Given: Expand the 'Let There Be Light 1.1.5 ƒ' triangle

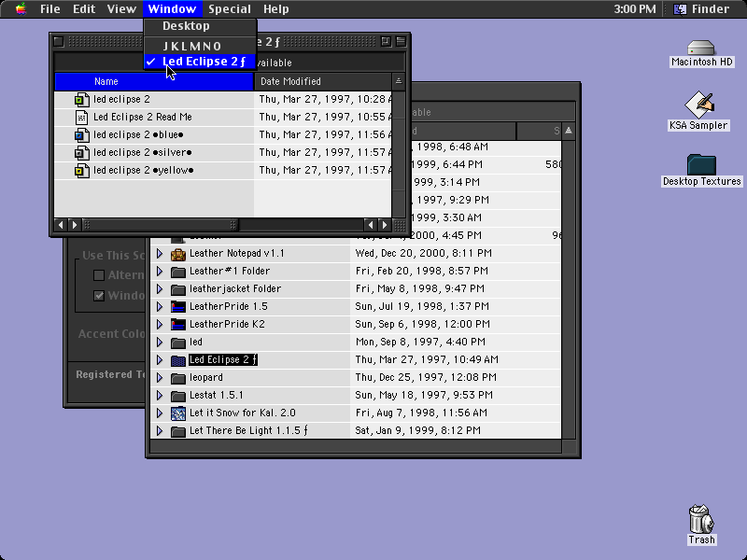Looking at the screenshot, I should [x=160, y=431].
